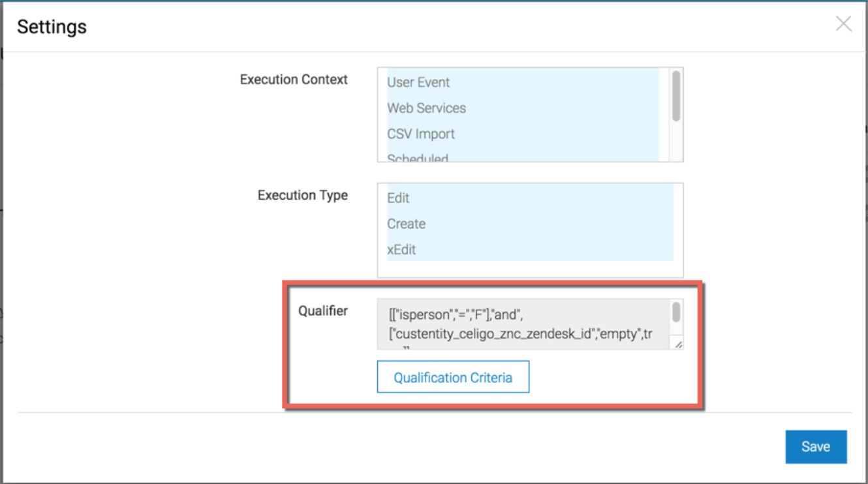Viewport: 868px width, 484px height.
Task: Click the Execution Context list scrollbar thumb
Action: 676,96
